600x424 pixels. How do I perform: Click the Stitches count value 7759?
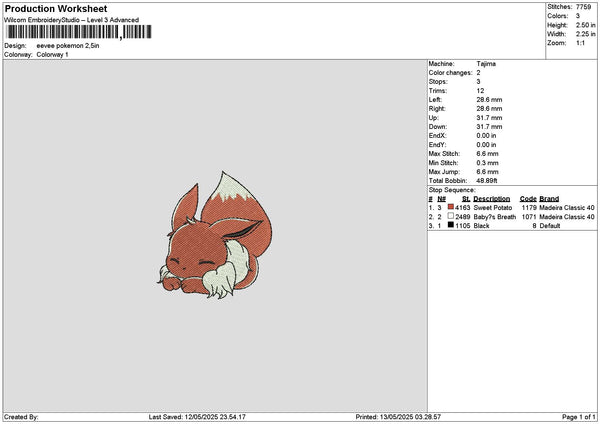coord(584,7)
